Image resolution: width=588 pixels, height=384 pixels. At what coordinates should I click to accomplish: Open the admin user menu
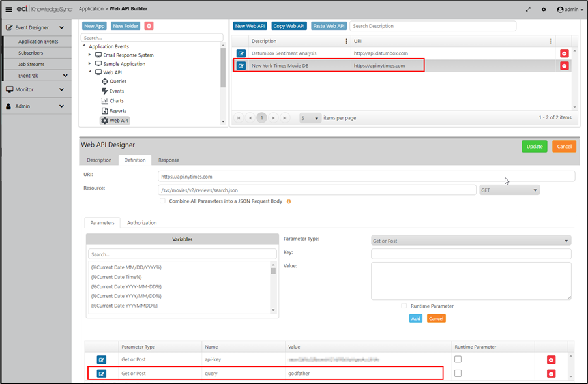click(x=570, y=9)
